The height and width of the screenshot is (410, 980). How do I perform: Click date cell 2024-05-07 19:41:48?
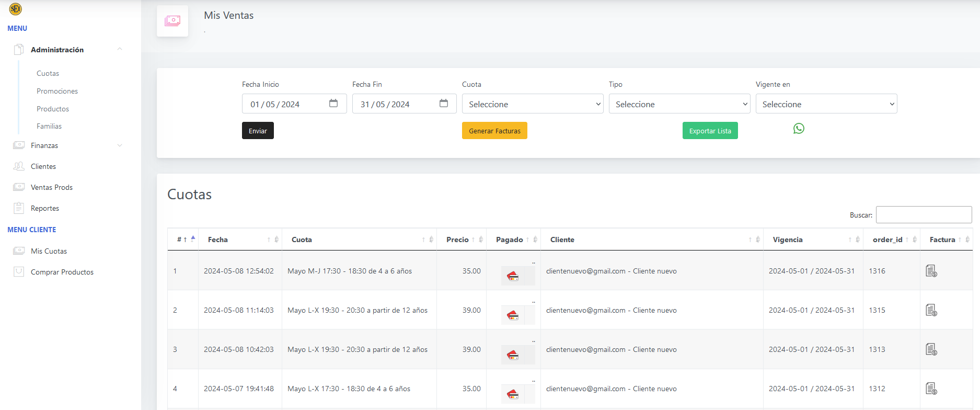(239, 389)
